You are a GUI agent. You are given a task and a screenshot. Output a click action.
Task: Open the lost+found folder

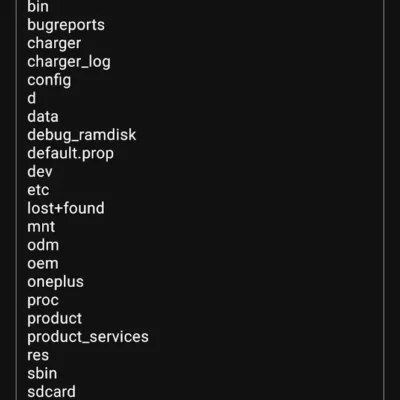(x=66, y=208)
